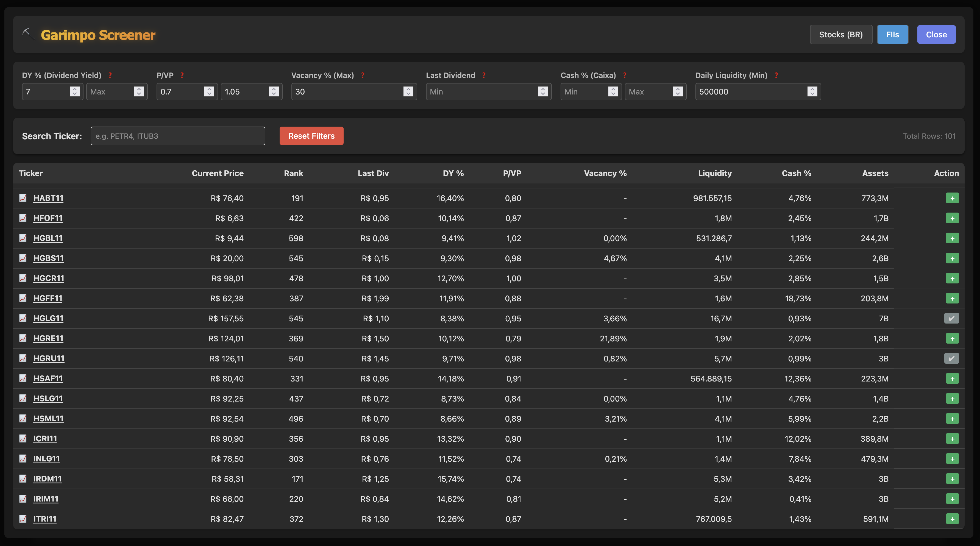Sort by the DY % column header

point(453,173)
